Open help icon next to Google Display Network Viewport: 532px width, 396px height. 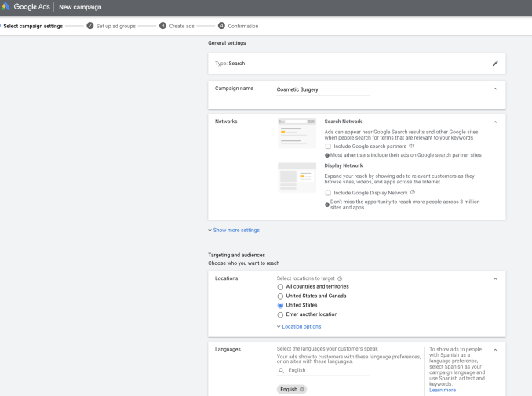tap(413, 192)
